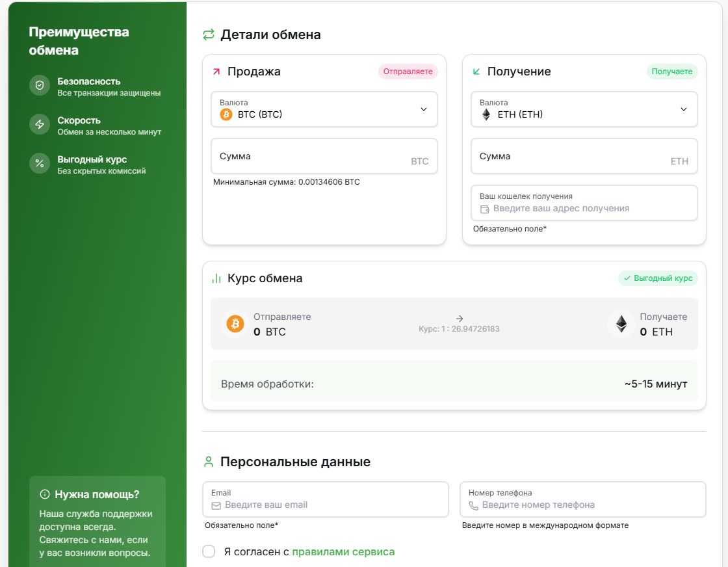The height and width of the screenshot is (567, 728).
Task: Focus the BTC Сумма input field
Action: tap(312, 157)
